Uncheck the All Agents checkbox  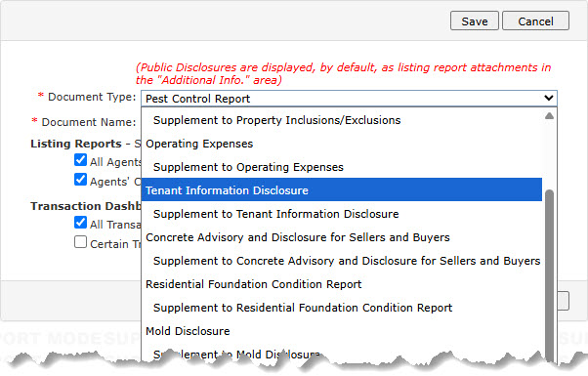click(80, 160)
